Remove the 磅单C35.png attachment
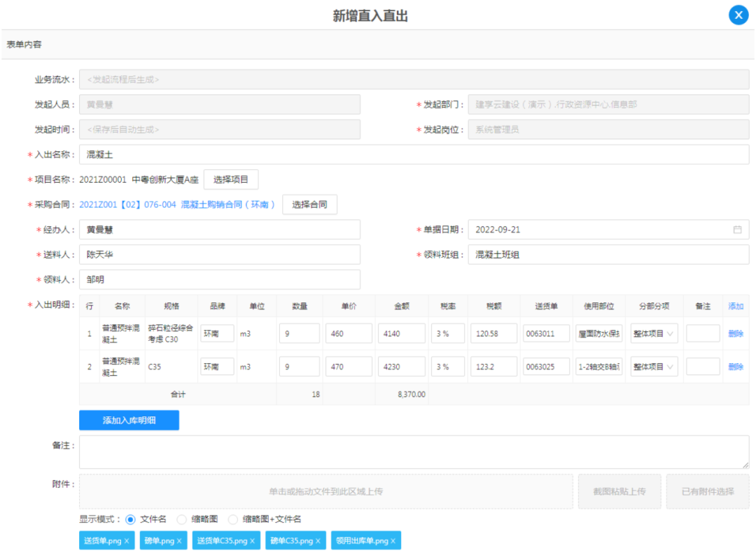Viewport: 756px width, 560px height. pyautogui.click(x=318, y=541)
